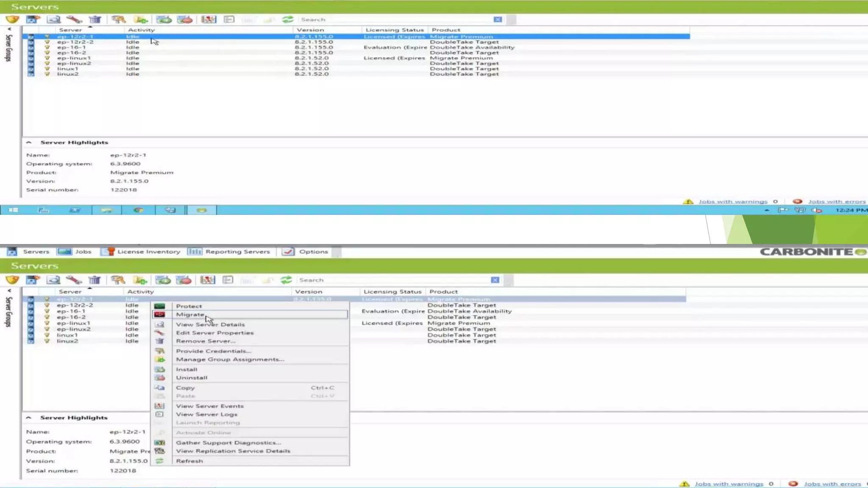Click View Replication Service Details
This screenshot has height=488, width=868.
(233, 451)
